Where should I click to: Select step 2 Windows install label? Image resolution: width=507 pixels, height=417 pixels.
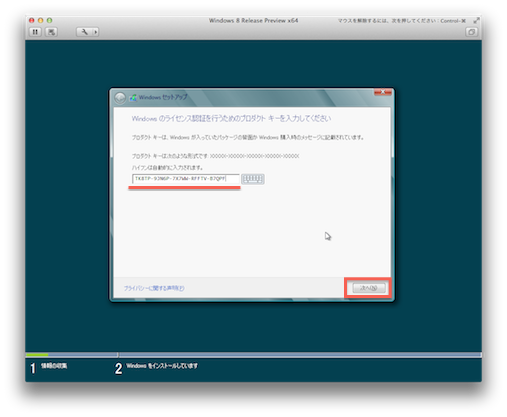point(162,366)
